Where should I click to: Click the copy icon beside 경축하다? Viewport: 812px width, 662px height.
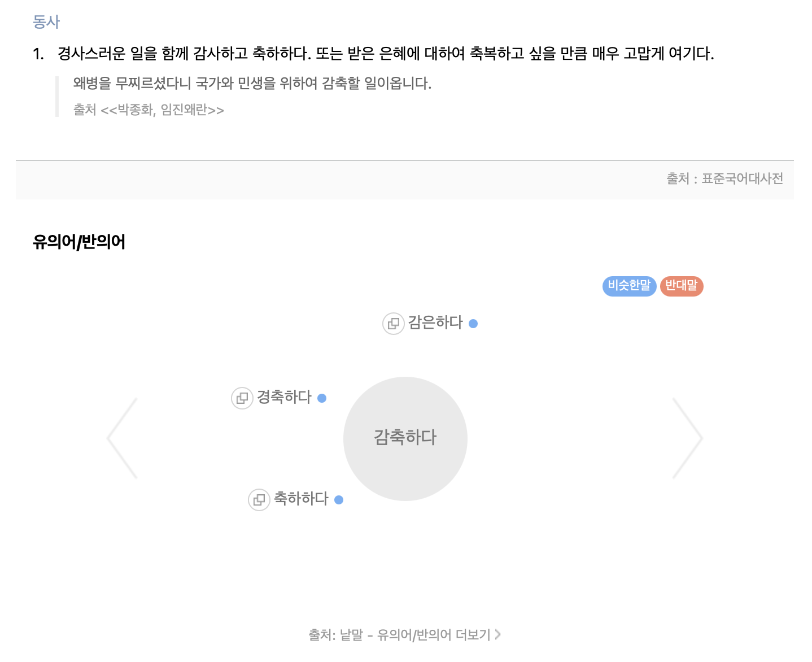point(242,398)
